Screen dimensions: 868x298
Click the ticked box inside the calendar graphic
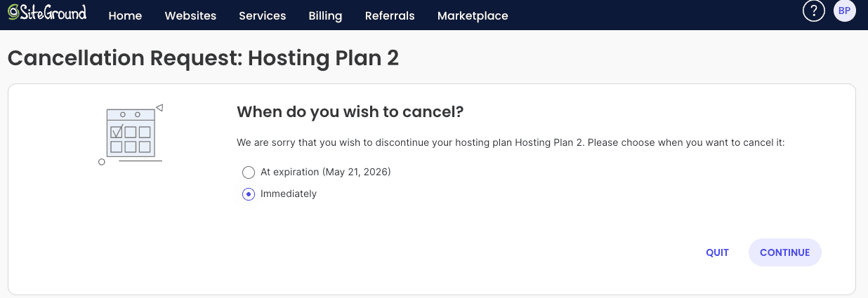coord(117,131)
